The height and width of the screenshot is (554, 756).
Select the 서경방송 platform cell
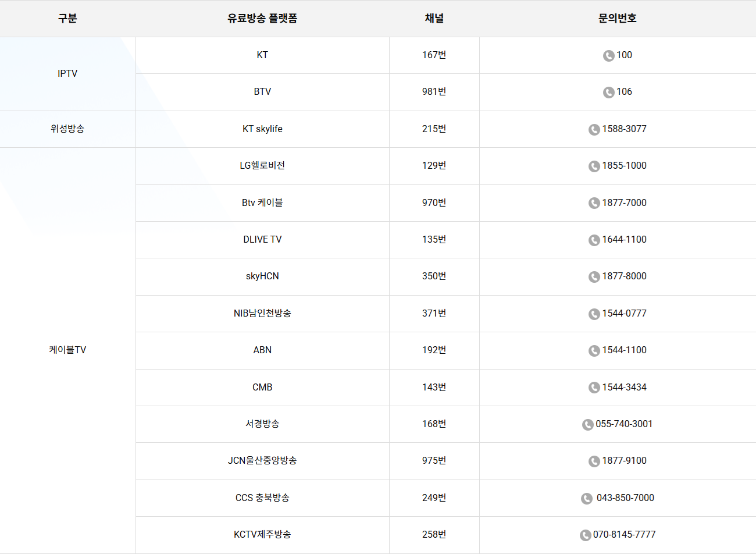pyautogui.click(x=262, y=424)
